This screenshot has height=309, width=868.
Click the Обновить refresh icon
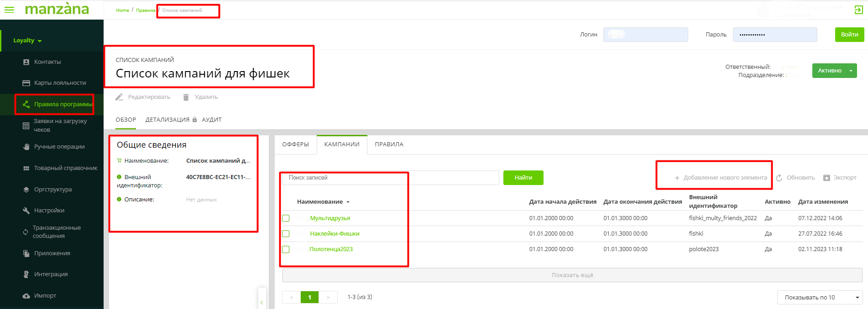click(779, 178)
